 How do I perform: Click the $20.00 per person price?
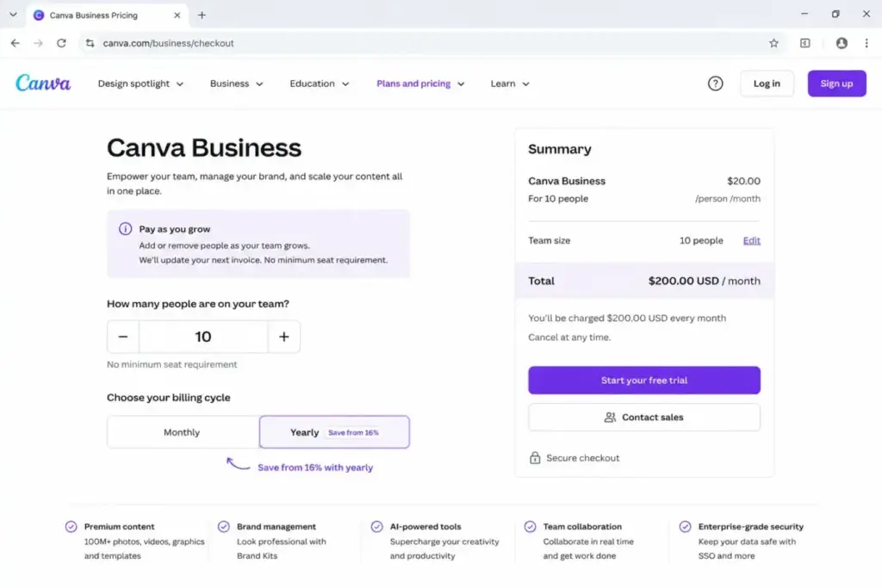pos(743,181)
